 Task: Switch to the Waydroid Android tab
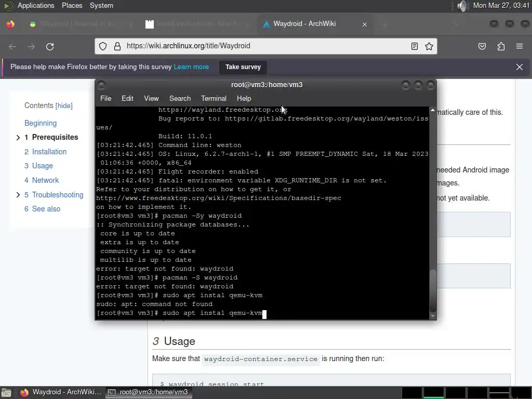[81, 24]
